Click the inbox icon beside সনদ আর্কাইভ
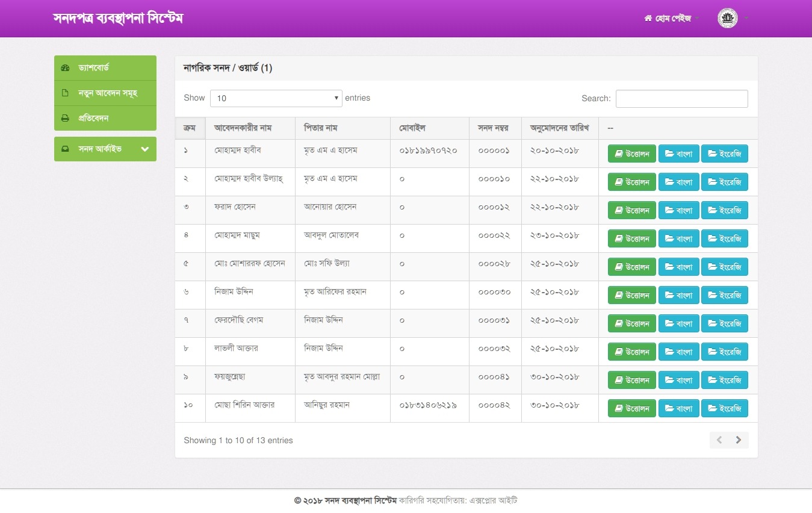Viewport: 812px width, 513px height. 65,149
